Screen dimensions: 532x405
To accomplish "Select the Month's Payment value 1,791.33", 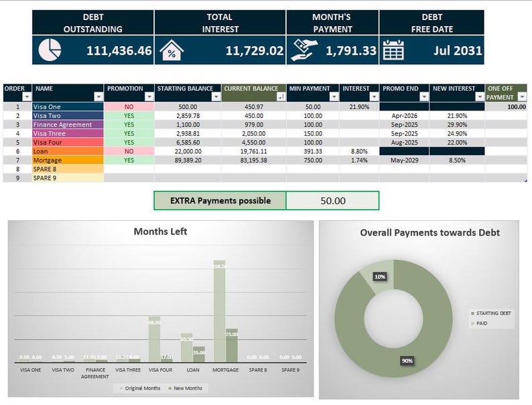I will tap(351, 51).
